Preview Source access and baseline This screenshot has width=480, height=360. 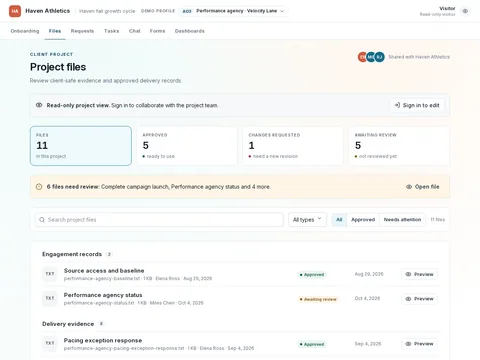click(x=419, y=274)
